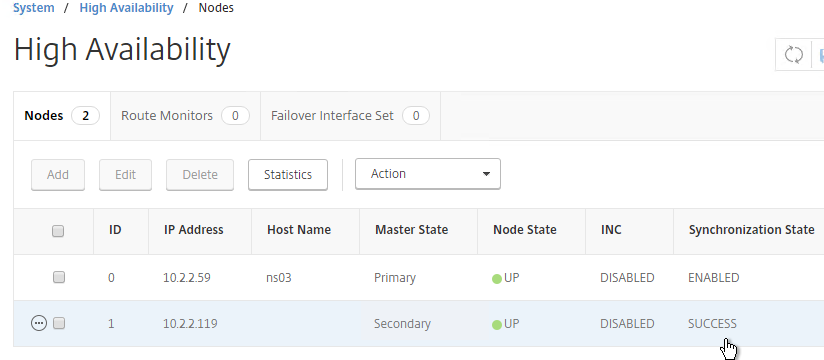Sort by the Master State column header
The image size is (824, 360).
click(411, 230)
